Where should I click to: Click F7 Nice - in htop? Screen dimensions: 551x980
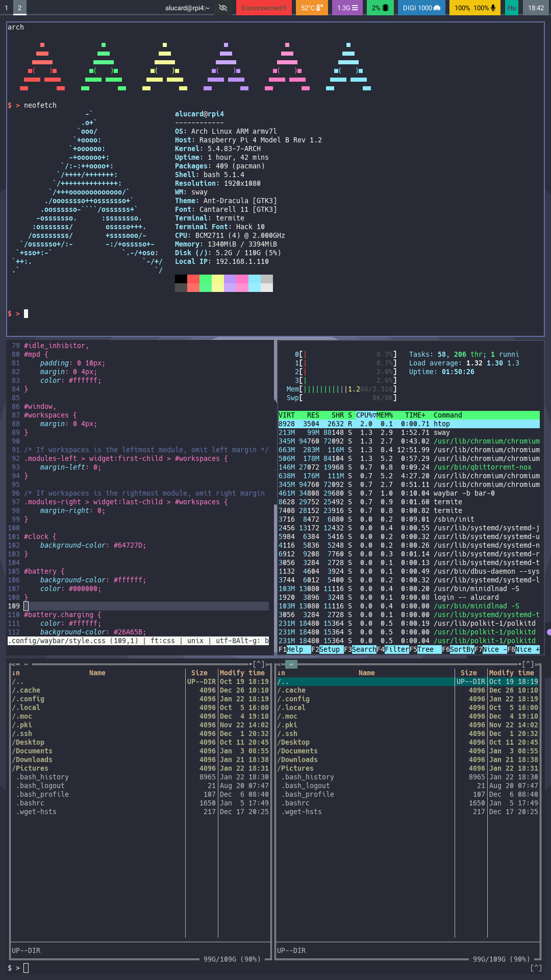pos(490,649)
